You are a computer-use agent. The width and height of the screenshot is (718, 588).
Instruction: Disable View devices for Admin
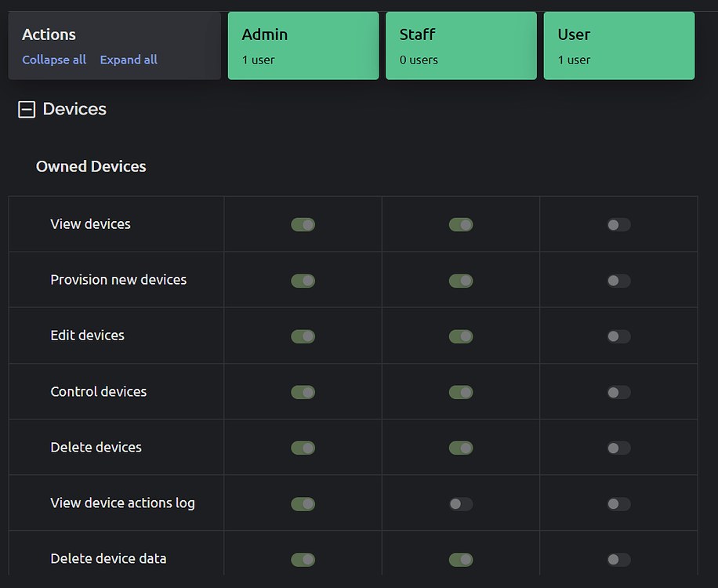tap(303, 224)
